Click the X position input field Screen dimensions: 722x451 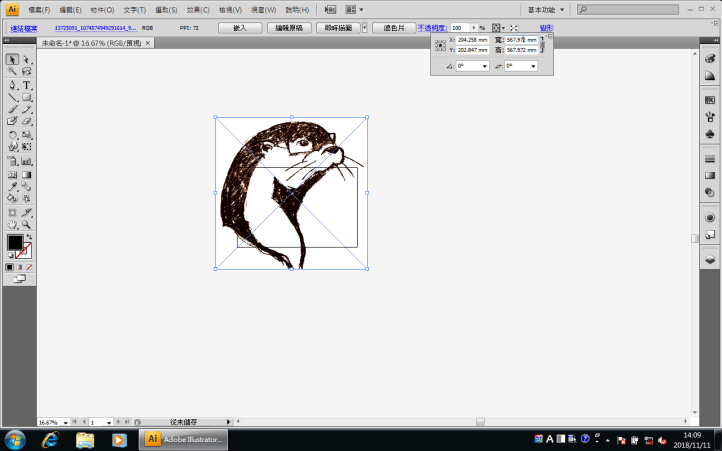[472, 40]
